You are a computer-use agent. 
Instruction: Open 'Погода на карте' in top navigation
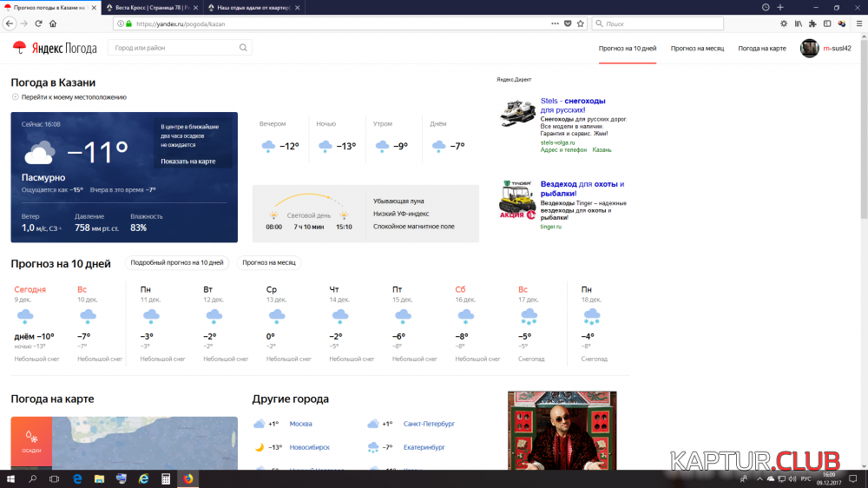pos(762,48)
